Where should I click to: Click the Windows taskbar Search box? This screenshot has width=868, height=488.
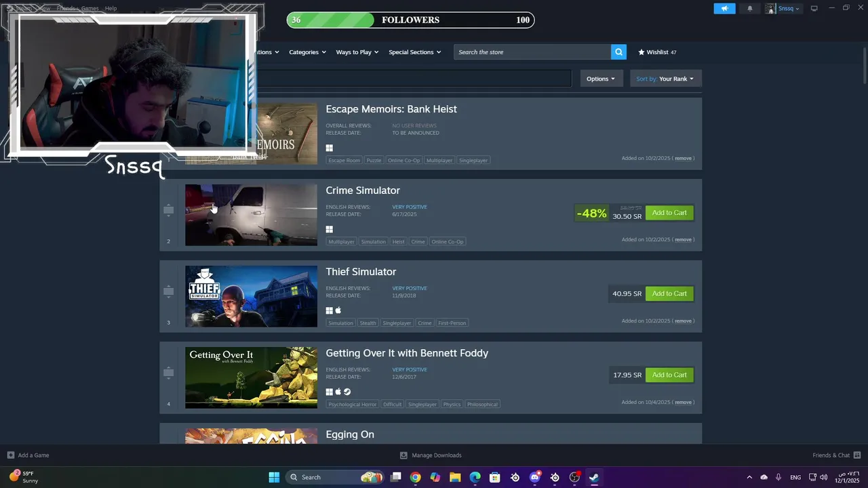[335, 477]
